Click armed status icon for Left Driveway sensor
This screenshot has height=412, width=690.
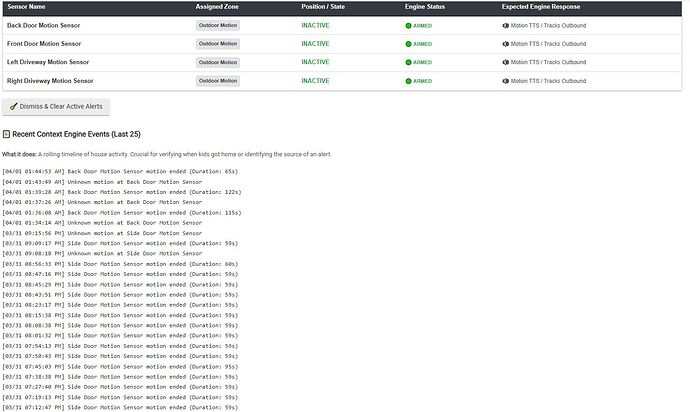pos(409,62)
